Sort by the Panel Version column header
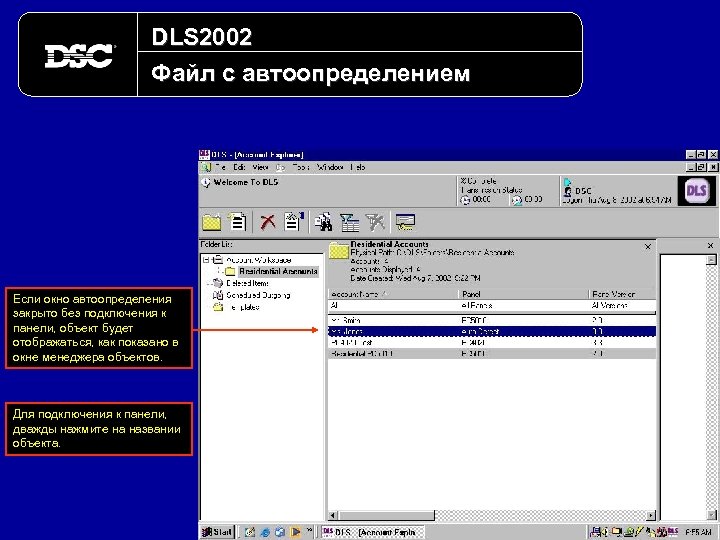The width and height of the screenshot is (720, 540). [x=622, y=294]
